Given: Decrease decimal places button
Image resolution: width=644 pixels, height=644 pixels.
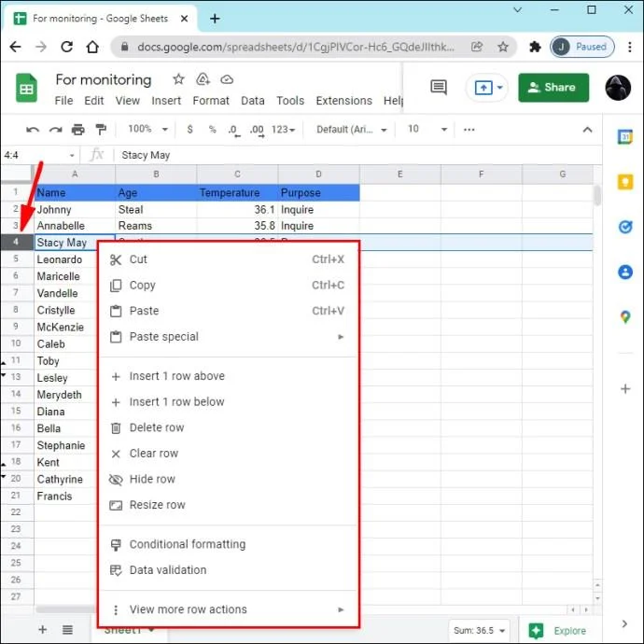Looking at the screenshot, I should tap(233, 130).
